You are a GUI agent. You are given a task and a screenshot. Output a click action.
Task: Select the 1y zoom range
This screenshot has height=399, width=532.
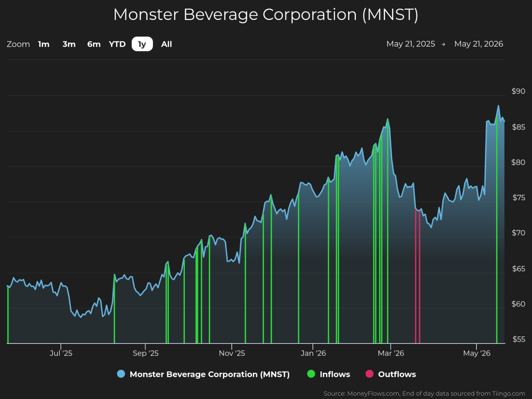pos(142,44)
